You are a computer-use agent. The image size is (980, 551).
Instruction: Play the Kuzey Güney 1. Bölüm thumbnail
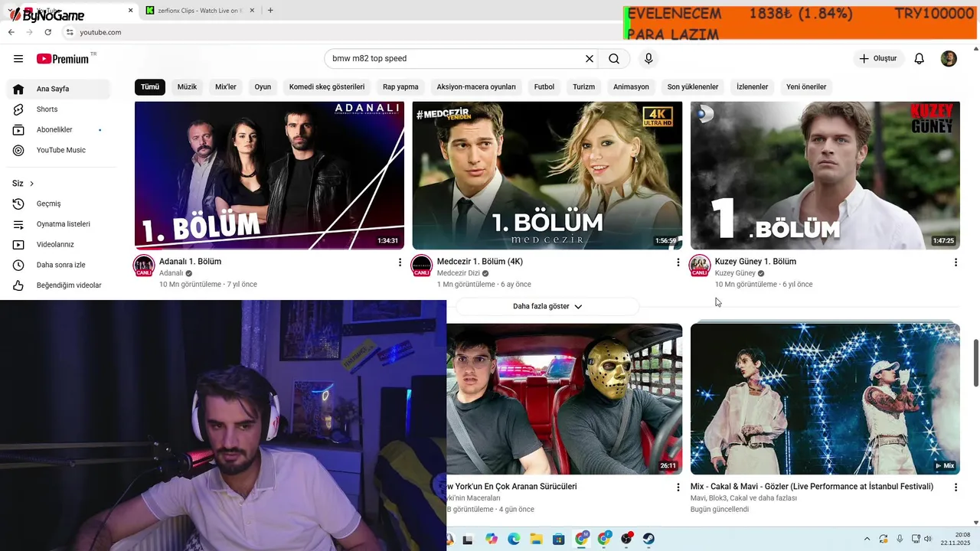coord(825,175)
